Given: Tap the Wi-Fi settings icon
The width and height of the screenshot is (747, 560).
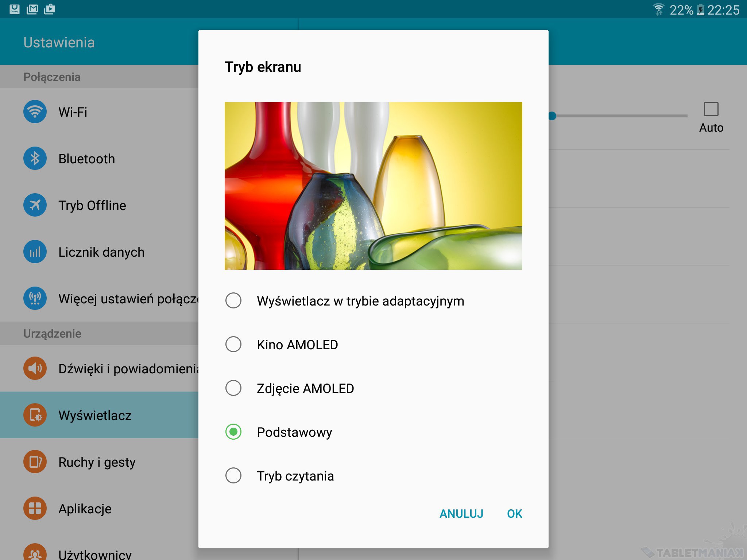Looking at the screenshot, I should point(35,112).
